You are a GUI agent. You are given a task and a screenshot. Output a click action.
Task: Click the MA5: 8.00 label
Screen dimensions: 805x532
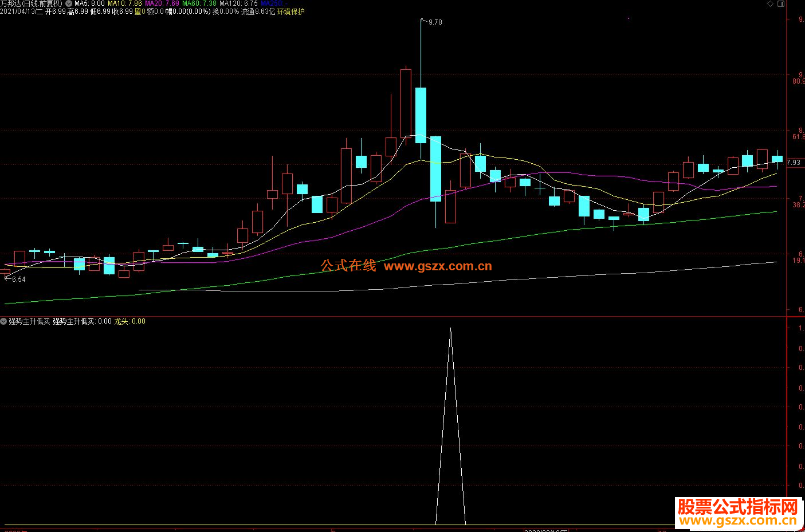point(89,3)
